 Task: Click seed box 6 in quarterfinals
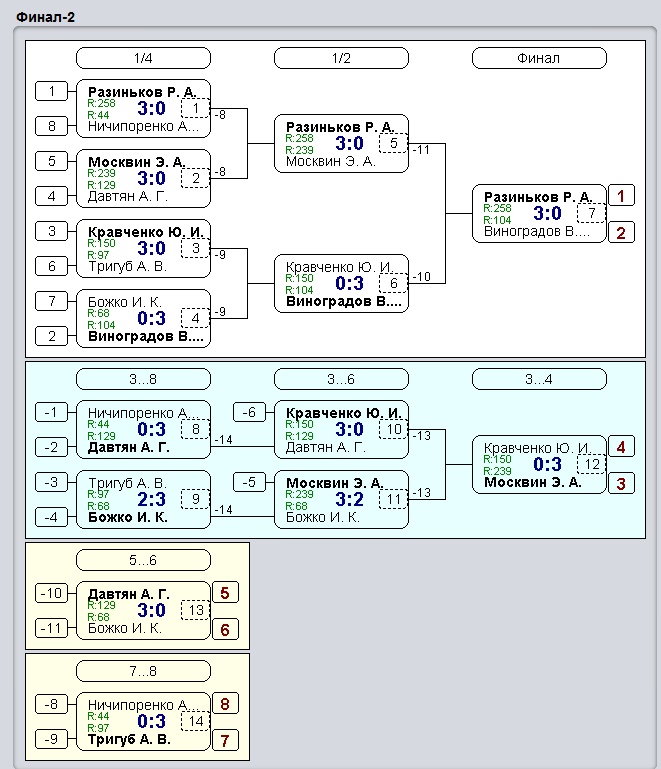(x=51, y=266)
